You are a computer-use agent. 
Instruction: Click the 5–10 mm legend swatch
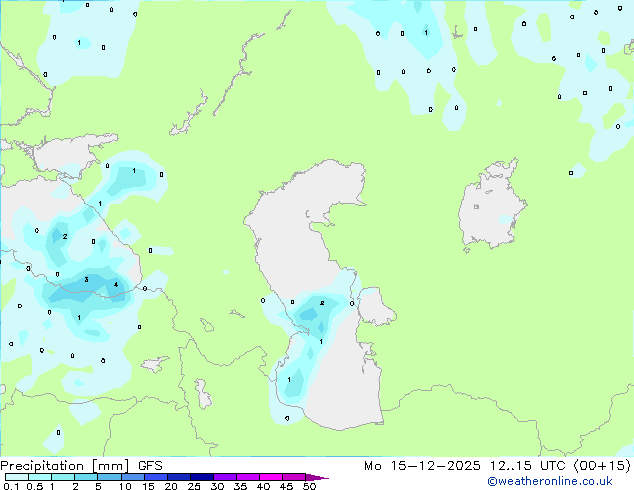pyautogui.click(x=109, y=477)
